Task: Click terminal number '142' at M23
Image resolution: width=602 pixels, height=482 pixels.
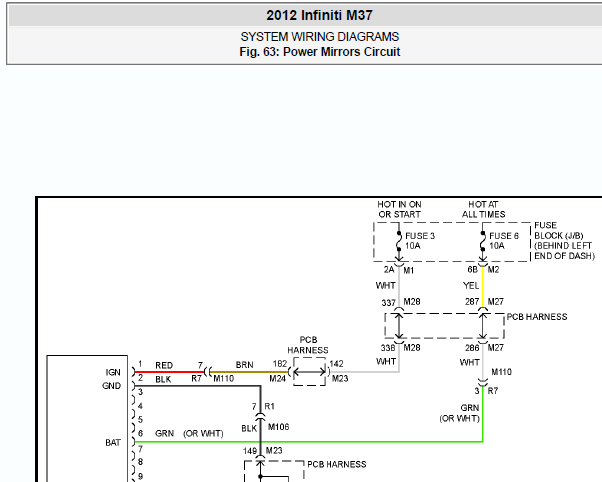Action: tap(336, 364)
